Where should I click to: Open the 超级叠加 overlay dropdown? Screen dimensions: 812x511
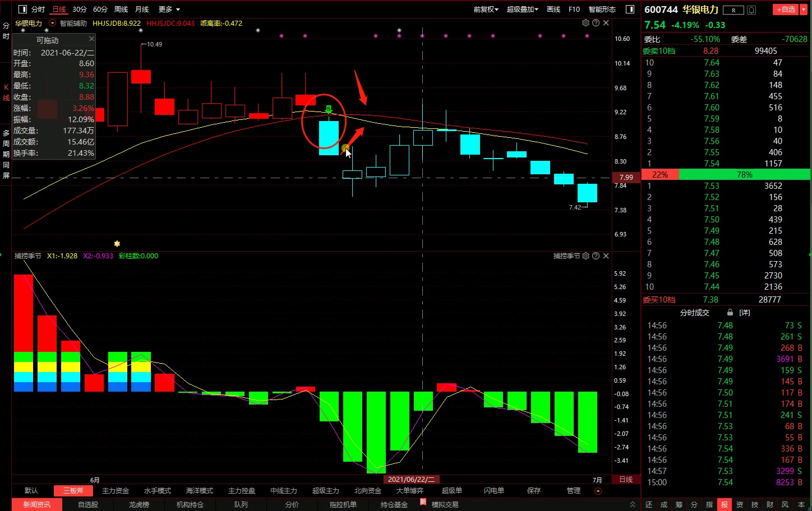click(522, 10)
